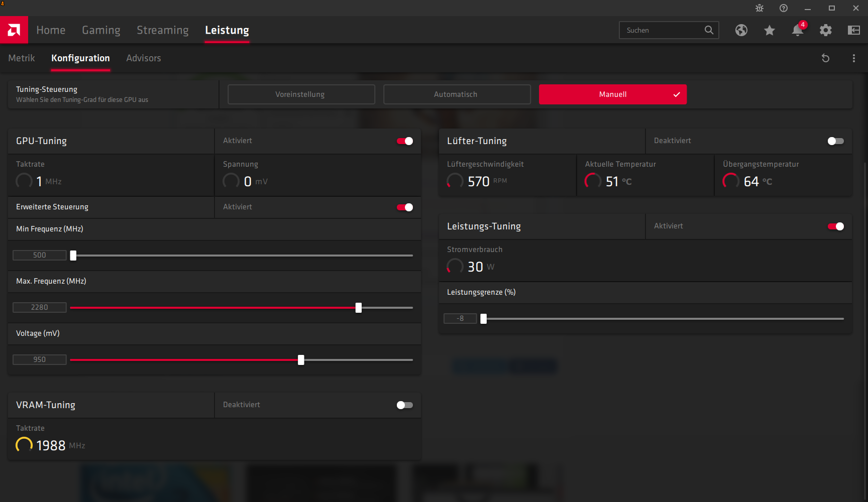868x502 pixels.
Task: Click the Voltage slider handle
Action: click(x=301, y=360)
